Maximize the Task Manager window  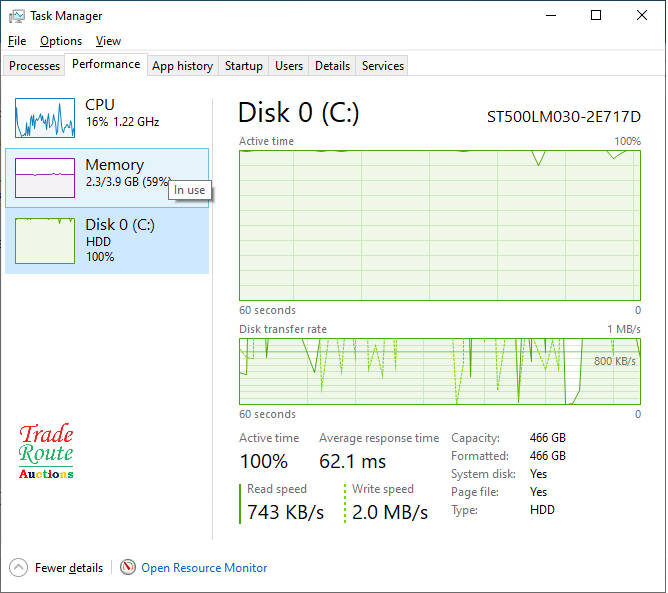point(596,16)
